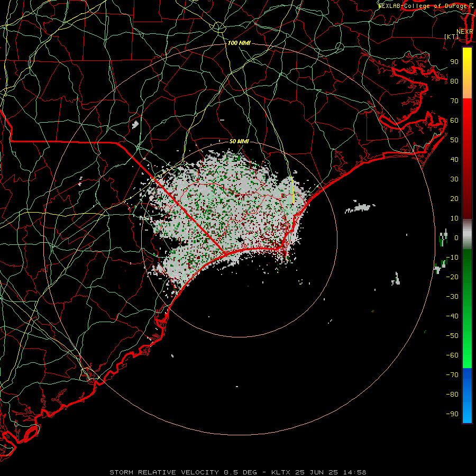Click the -50 value on the velocity scale

[452, 336]
